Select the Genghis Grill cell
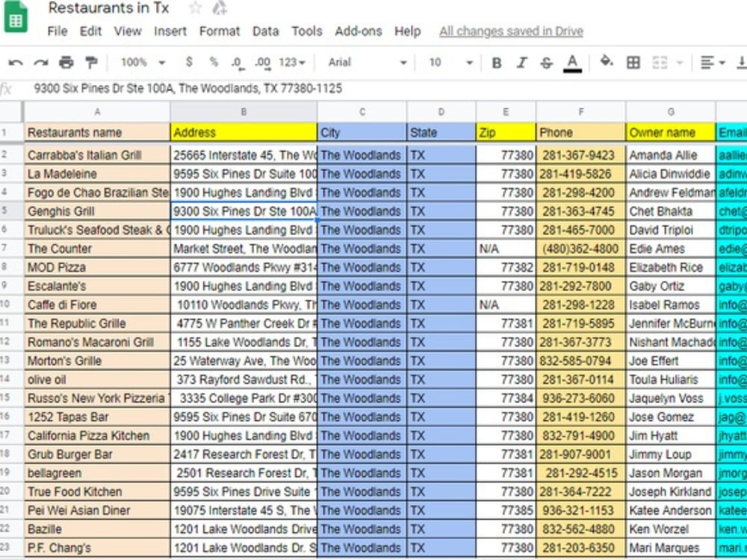 97,211
